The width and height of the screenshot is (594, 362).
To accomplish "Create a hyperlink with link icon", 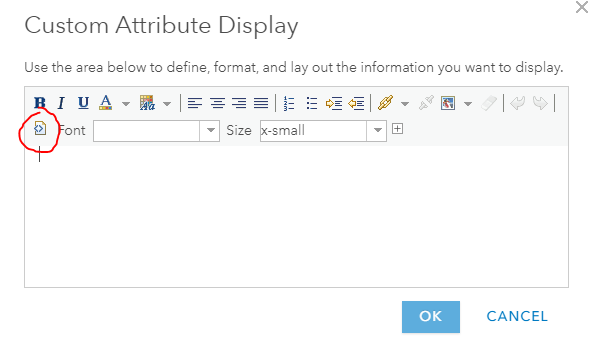I will point(386,103).
